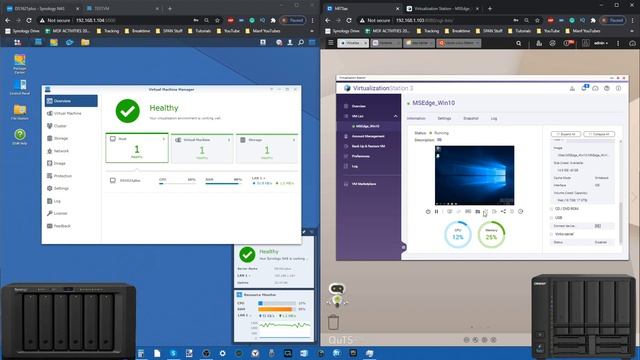640x360 pixels.
Task: Open Package Center desktop icon
Action: pyautogui.click(x=20, y=64)
